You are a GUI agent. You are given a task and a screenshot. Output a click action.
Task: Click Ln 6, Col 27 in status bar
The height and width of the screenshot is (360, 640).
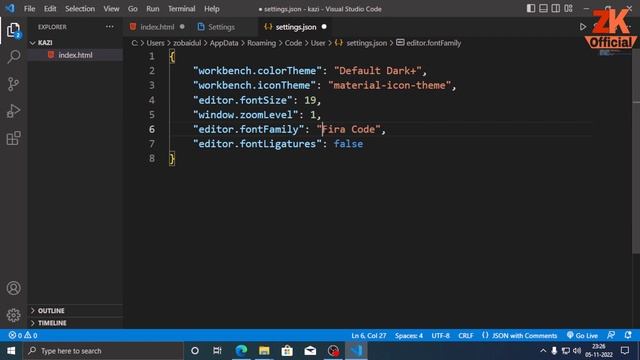click(x=369, y=335)
